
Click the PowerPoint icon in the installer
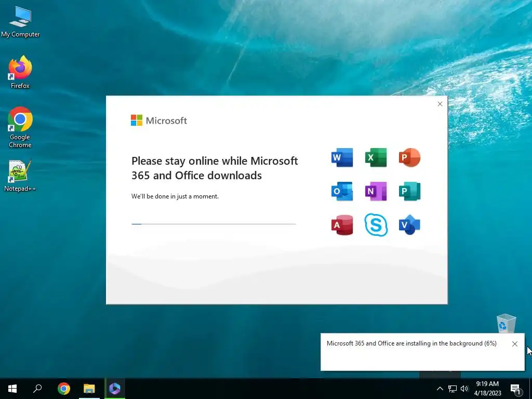(x=409, y=157)
